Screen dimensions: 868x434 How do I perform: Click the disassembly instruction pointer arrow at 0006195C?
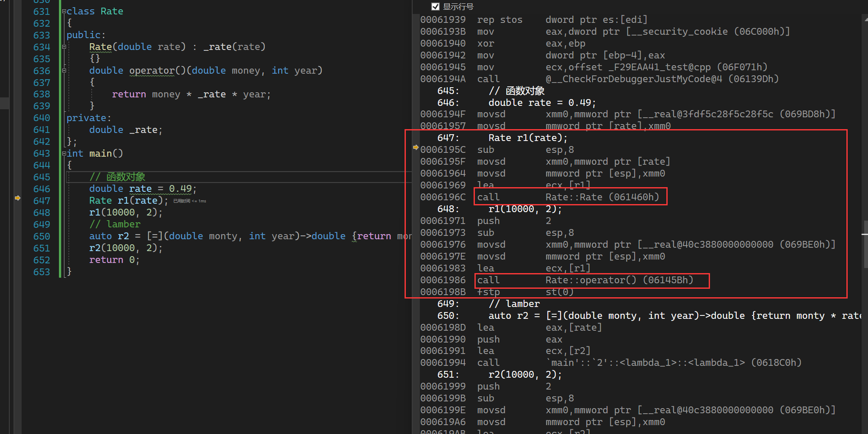416,147
